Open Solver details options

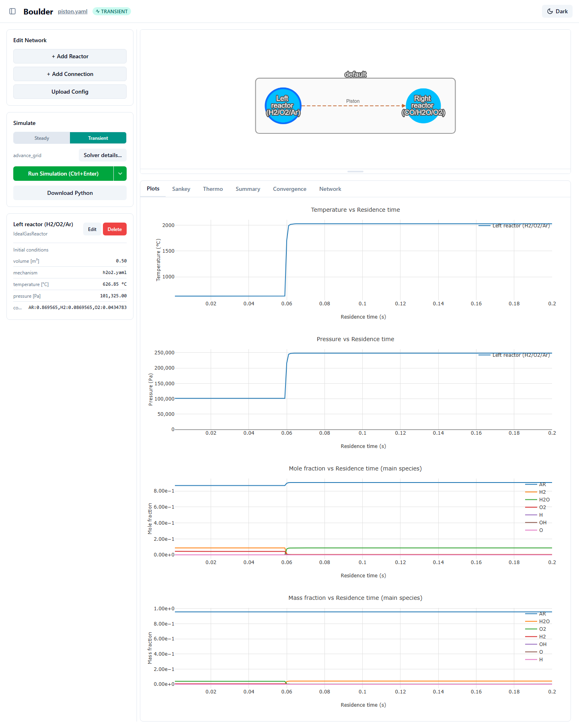pyautogui.click(x=103, y=155)
